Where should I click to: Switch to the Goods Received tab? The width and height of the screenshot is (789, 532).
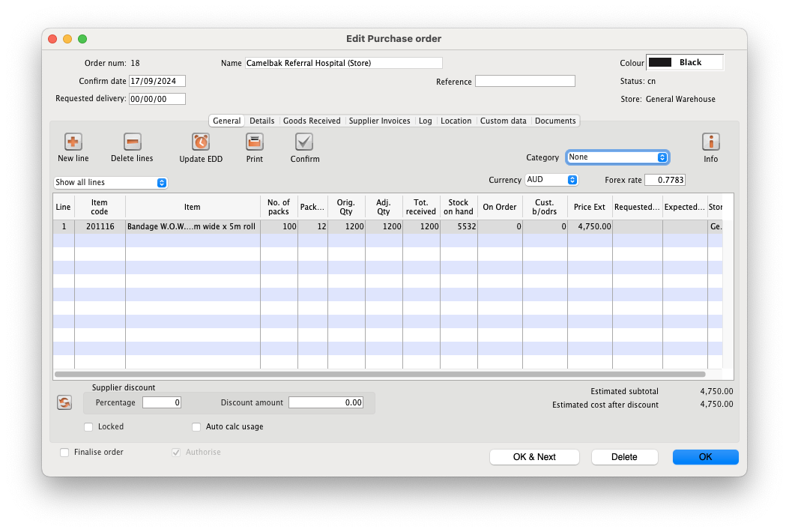click(312, 121)
